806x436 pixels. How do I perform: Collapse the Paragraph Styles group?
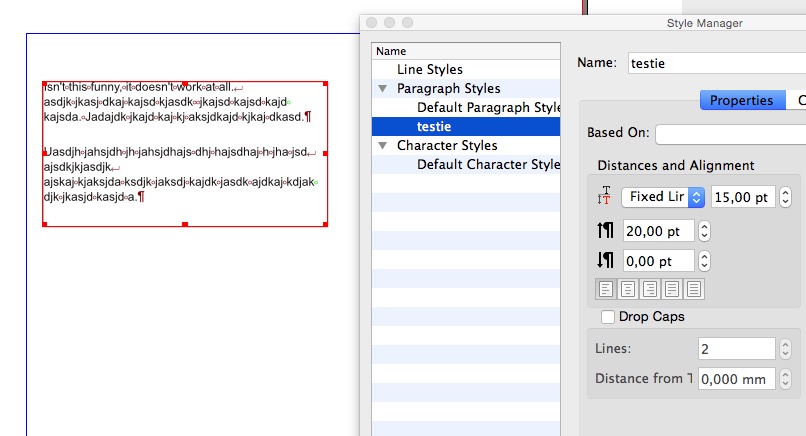(383, 89)
